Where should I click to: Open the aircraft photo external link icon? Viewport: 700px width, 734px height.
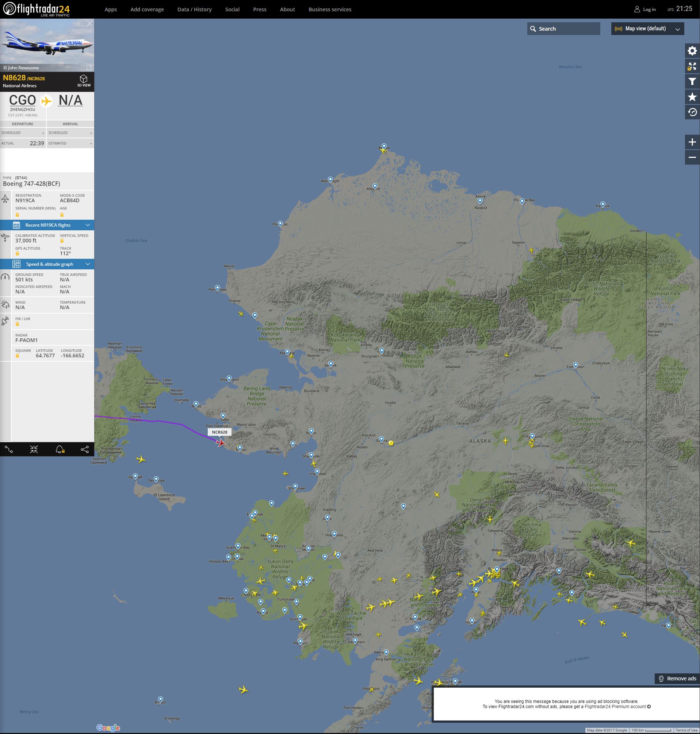[89, 68]
